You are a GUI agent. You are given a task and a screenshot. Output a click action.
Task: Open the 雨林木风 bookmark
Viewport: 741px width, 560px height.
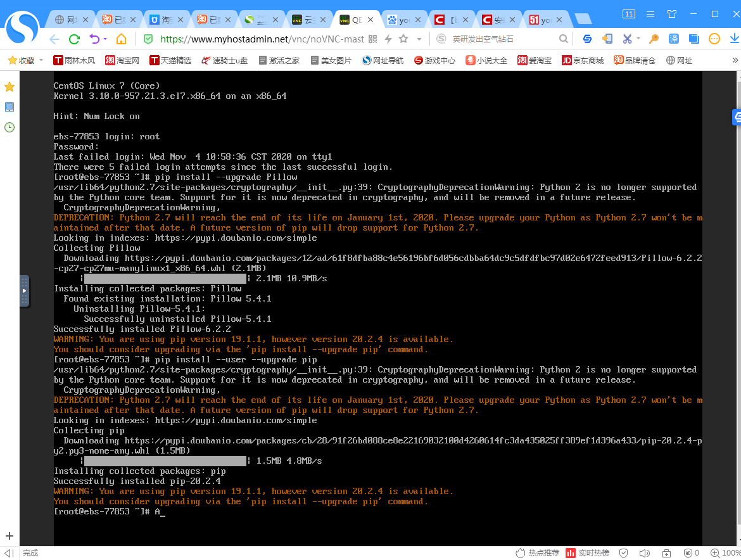[x=73, y=60]
